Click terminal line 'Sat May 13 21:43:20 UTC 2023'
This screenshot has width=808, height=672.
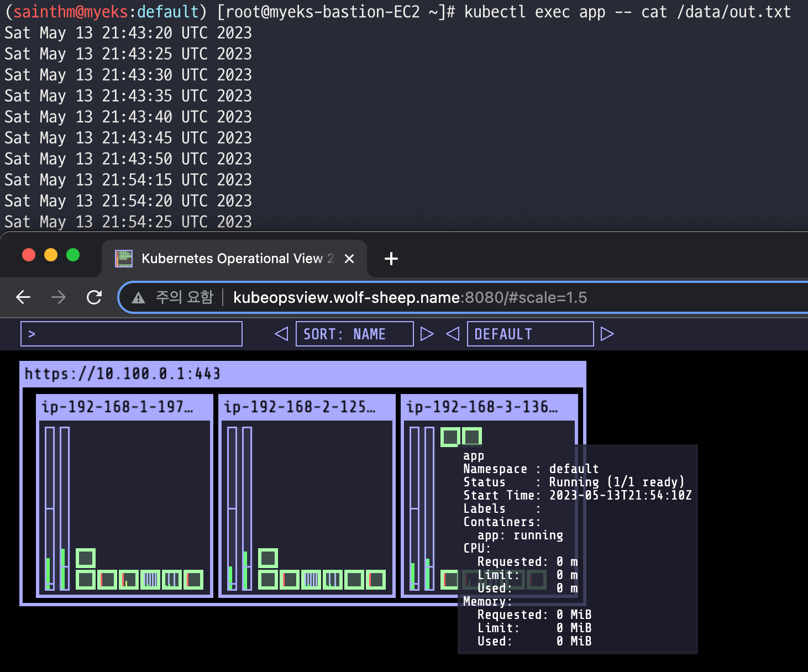pyautogui.click(x=128, y=33)
